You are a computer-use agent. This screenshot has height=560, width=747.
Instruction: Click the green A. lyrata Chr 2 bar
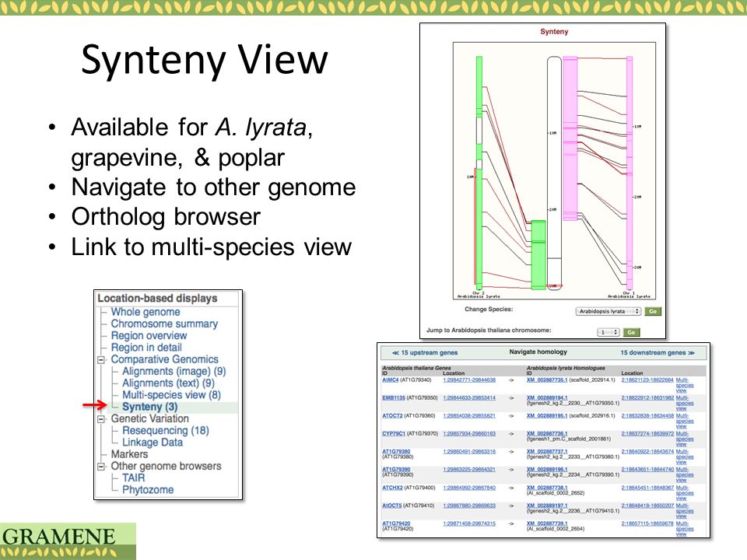[x=479, y=171]
